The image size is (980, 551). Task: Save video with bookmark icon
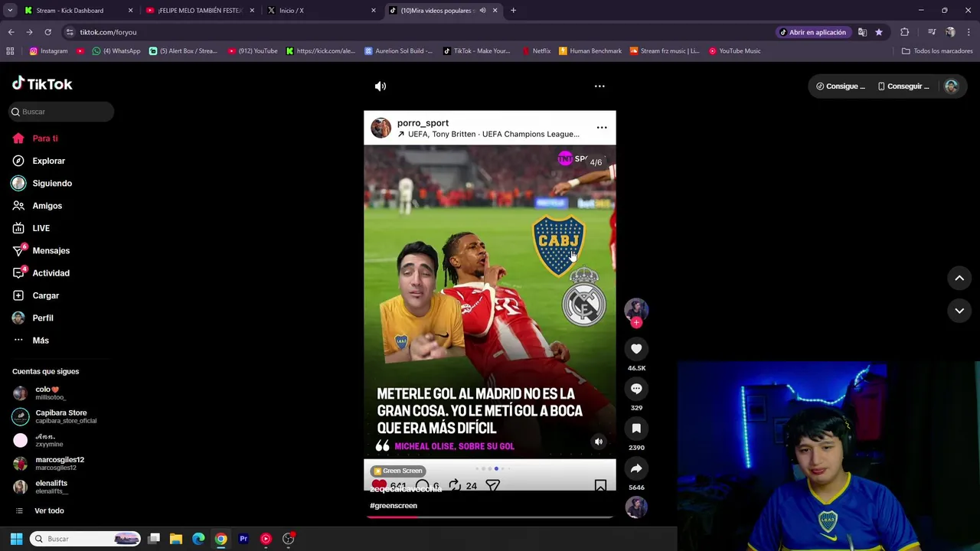636,429
